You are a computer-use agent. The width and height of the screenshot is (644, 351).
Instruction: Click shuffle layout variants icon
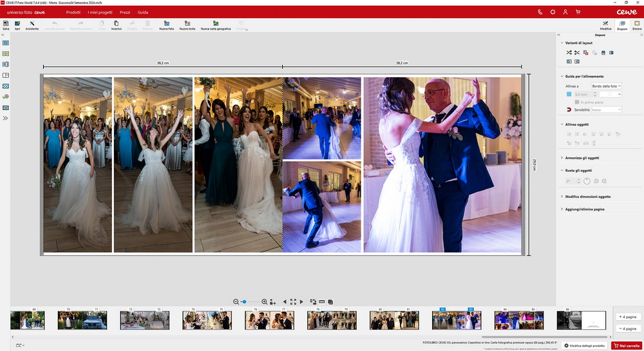pos(569,53)
